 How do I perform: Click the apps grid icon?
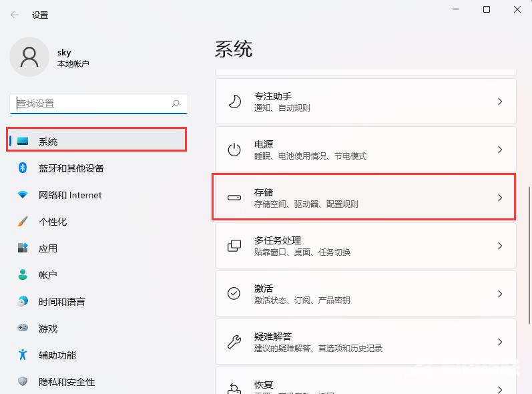point(23,248)
